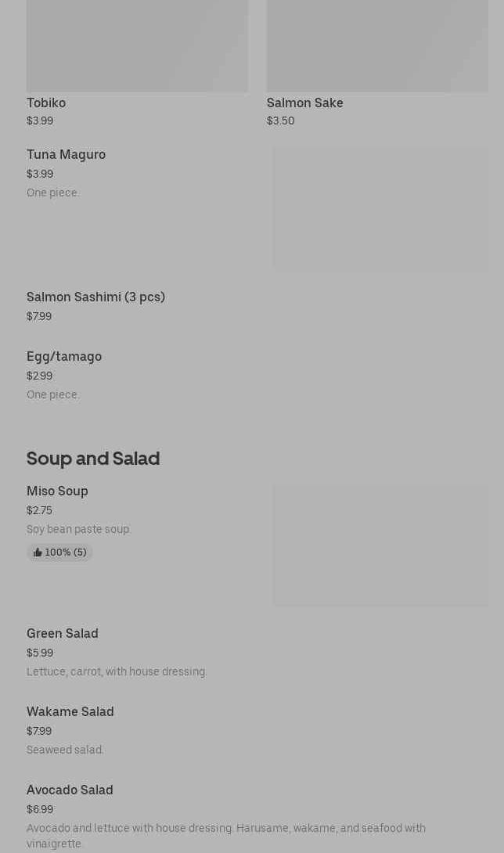Click the Lettuce, carrot, house dressing description
Image resolution: width=504 pixels, height=853 pixels.
(117, 671)
